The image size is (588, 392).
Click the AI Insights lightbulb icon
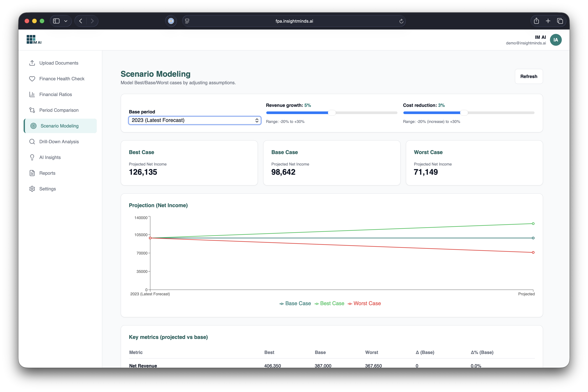(x=32, y=157)
